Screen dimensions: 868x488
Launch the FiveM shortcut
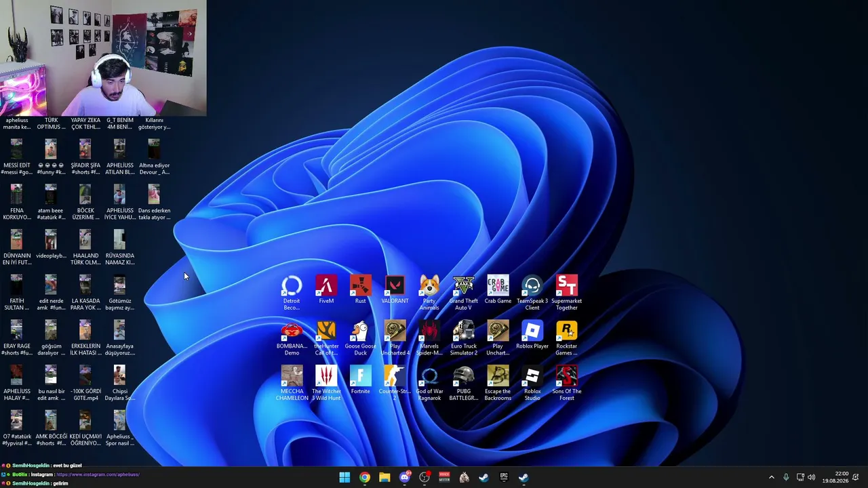(x=326, y=289)
